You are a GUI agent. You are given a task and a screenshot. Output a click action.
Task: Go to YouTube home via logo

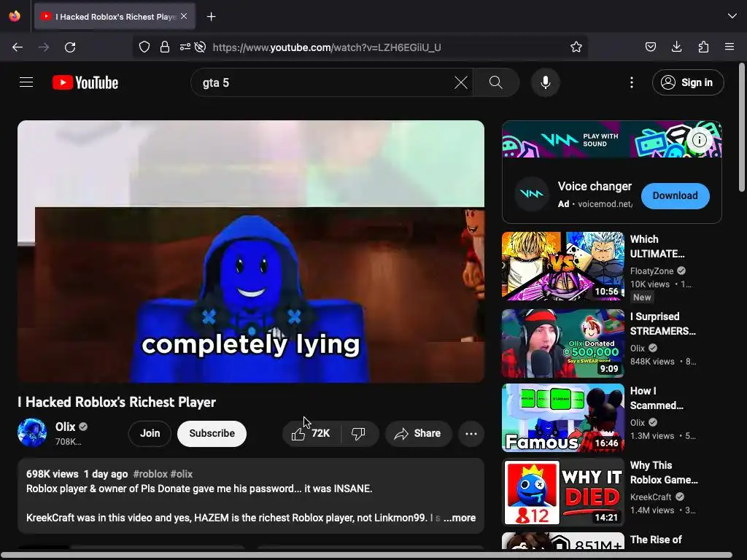85,82
